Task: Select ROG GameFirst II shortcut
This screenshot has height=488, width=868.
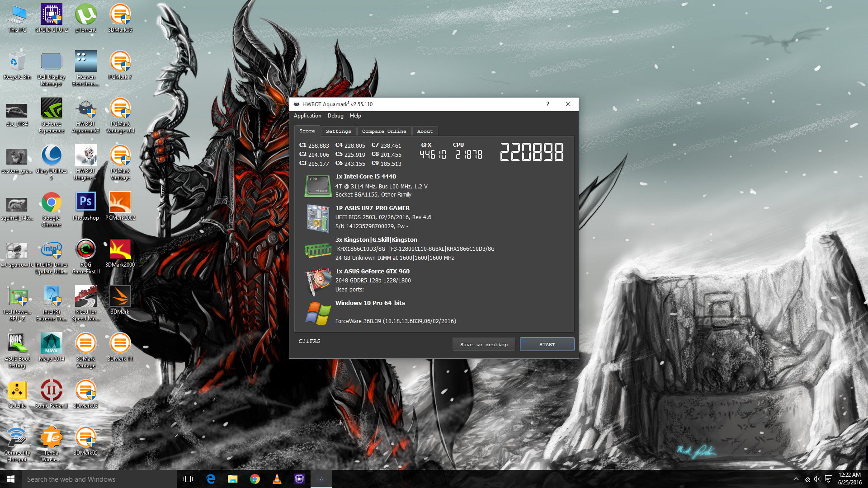Action: 86,257
